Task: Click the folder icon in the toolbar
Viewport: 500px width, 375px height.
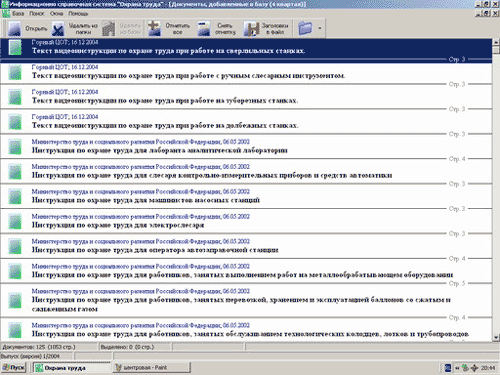Action: point(305,28)
